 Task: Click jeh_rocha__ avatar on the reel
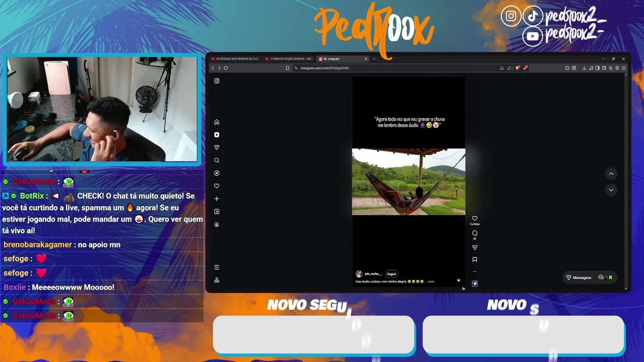359,274
